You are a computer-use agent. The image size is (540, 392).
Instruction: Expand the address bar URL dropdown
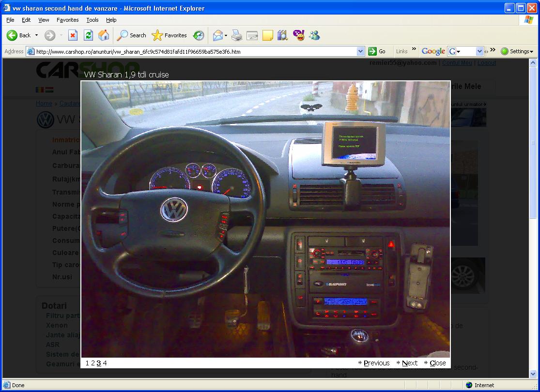[x=360, y=51]
